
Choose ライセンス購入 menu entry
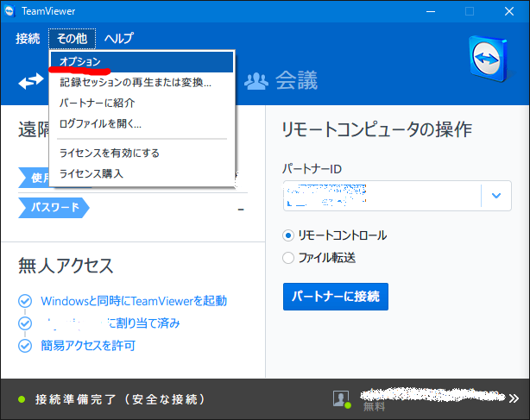pyautogui.click(x=142, y=174)
